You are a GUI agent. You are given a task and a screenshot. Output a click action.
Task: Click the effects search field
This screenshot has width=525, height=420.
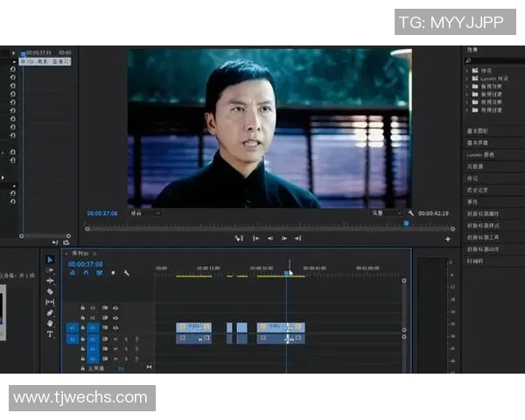click(497, 60)
